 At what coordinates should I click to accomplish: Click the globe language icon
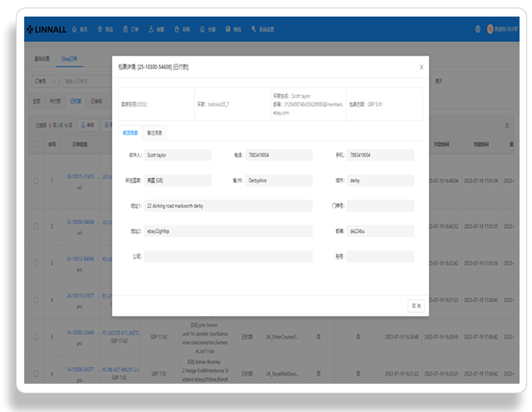click(x=477, y=29)
